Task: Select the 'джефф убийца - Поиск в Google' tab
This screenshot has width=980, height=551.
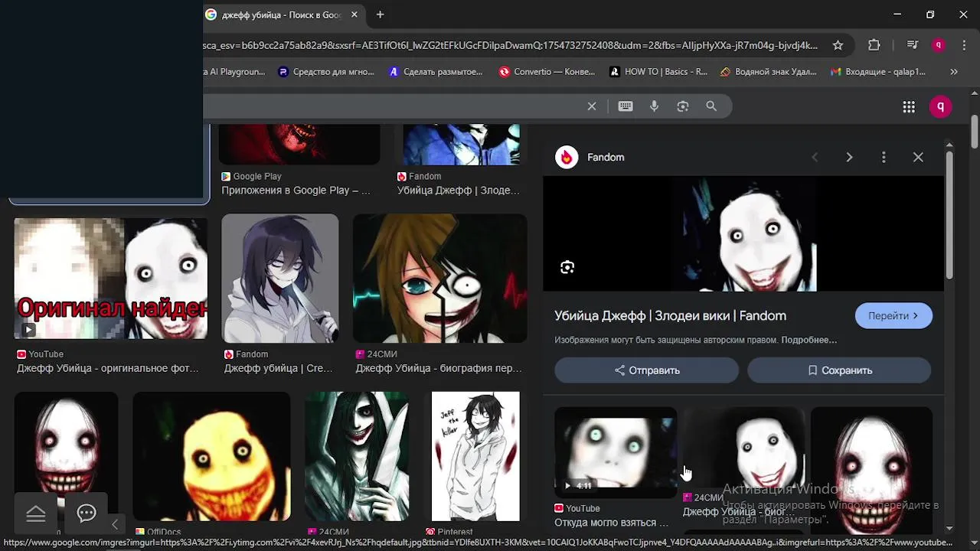Action: click(282, 15)
